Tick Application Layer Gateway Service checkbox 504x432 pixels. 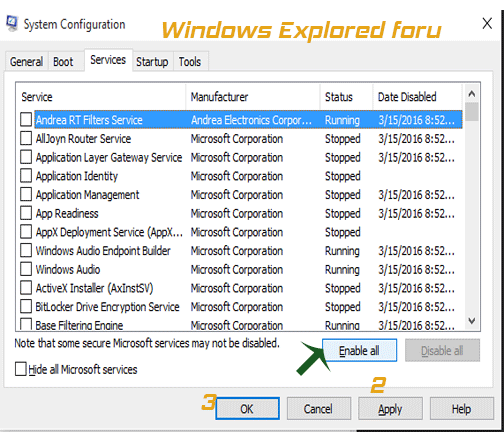pyautogui.click(x=26, y=157)
